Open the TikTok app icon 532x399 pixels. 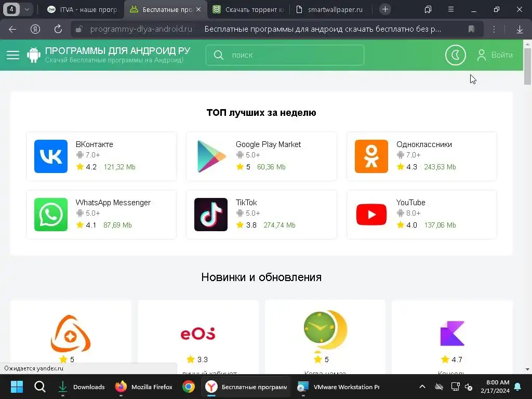click(x=211, y=215)
